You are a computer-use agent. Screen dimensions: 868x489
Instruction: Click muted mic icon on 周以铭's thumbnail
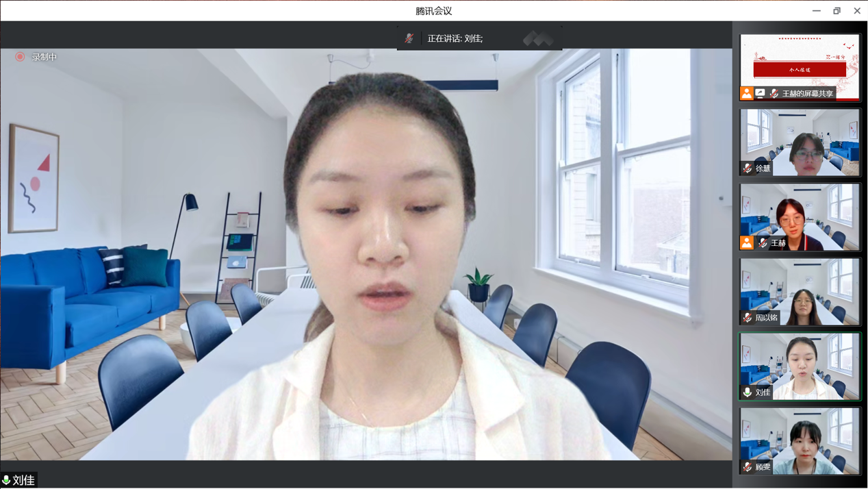tap(748, 317)
